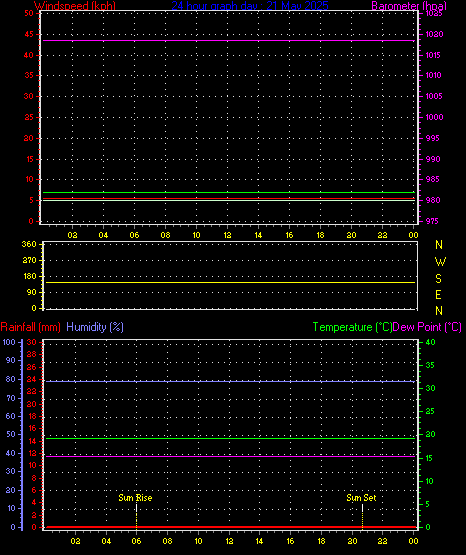Click the 'Sun Set' label
466x555 pixels.
click(x=361, y=498)
